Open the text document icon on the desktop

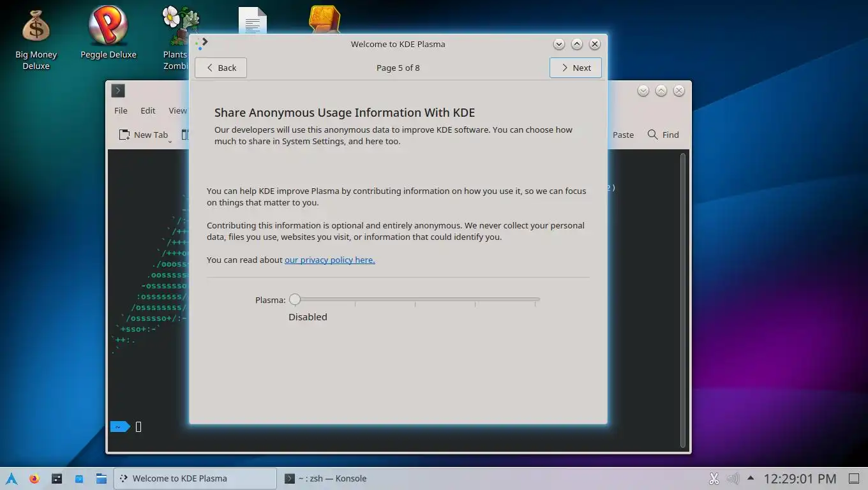coord(252,20)
